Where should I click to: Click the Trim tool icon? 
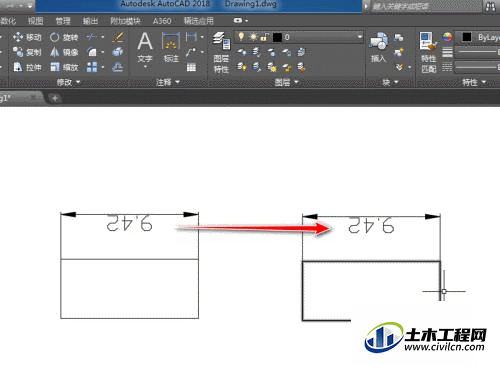92,37
